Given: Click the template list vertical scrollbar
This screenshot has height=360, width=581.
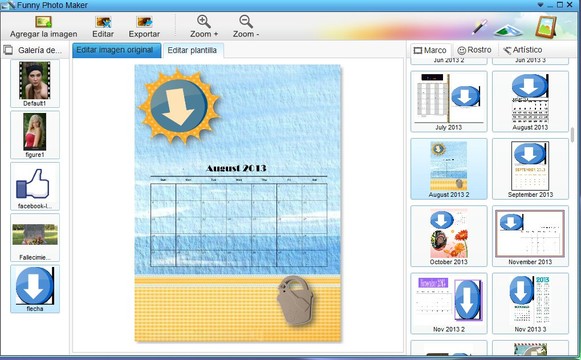Looking at the screenshot, I should click(x=572, y=134).
